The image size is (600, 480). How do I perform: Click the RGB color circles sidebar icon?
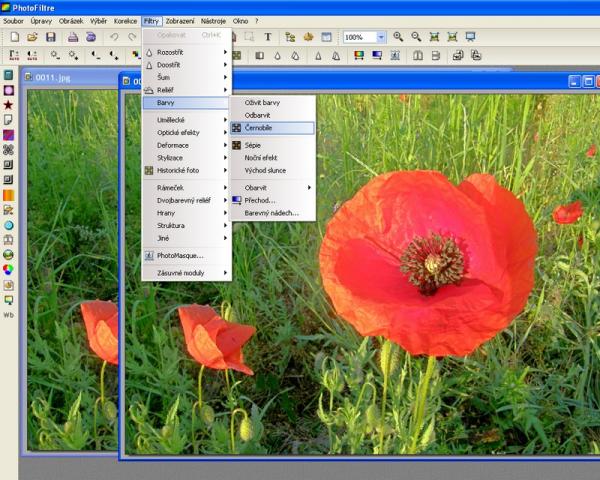pos(8,270)
